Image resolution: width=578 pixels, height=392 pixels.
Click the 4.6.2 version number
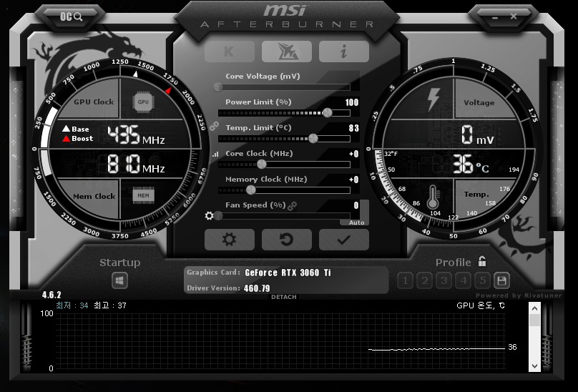tap(52, 295)
